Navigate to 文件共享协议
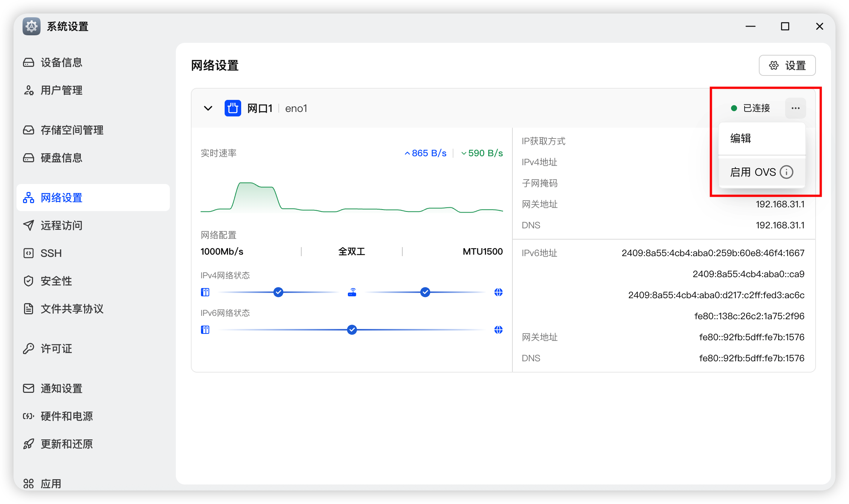 pyautogui.click(x=72, y=309)
